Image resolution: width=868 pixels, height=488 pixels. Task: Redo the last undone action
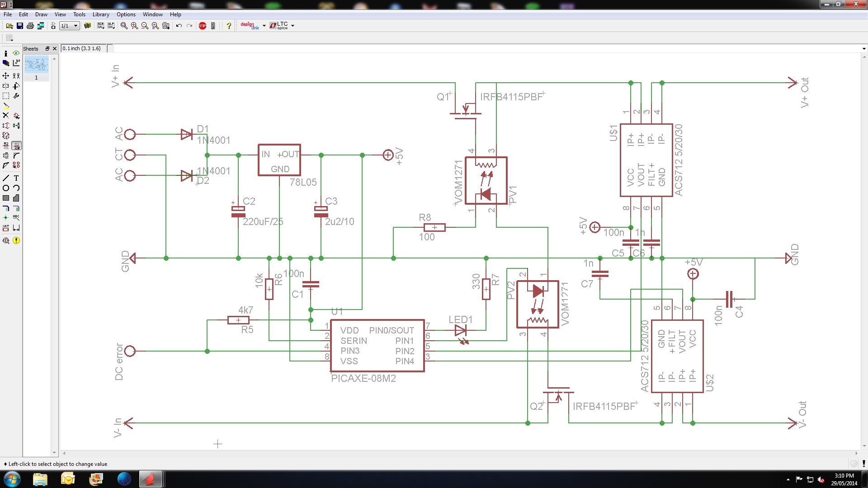point(189,26)
